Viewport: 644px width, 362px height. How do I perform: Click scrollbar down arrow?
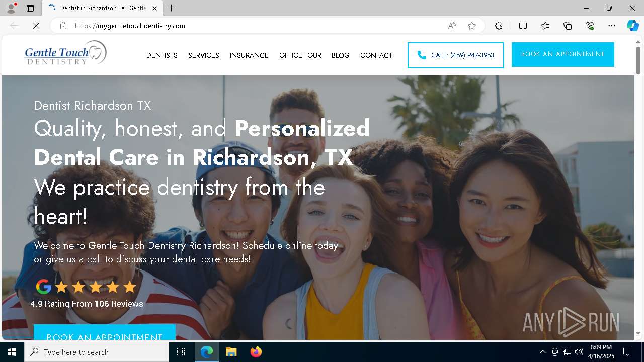[638, 334]
